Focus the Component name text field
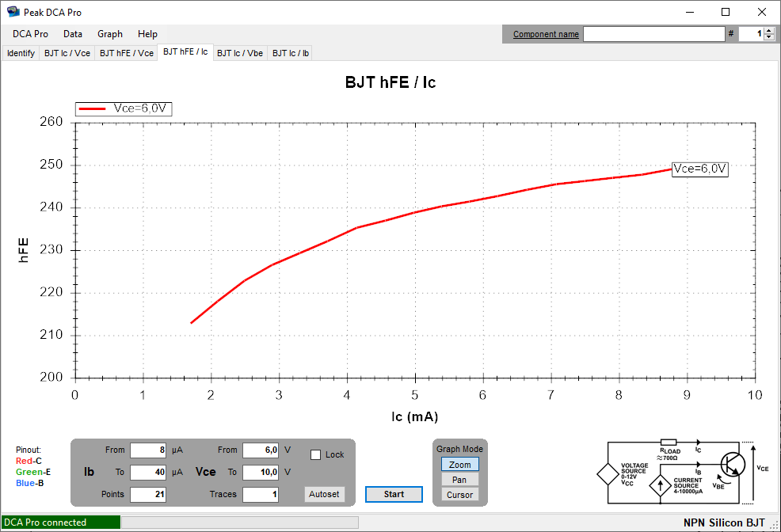781x532 pixels. (654, 34)
